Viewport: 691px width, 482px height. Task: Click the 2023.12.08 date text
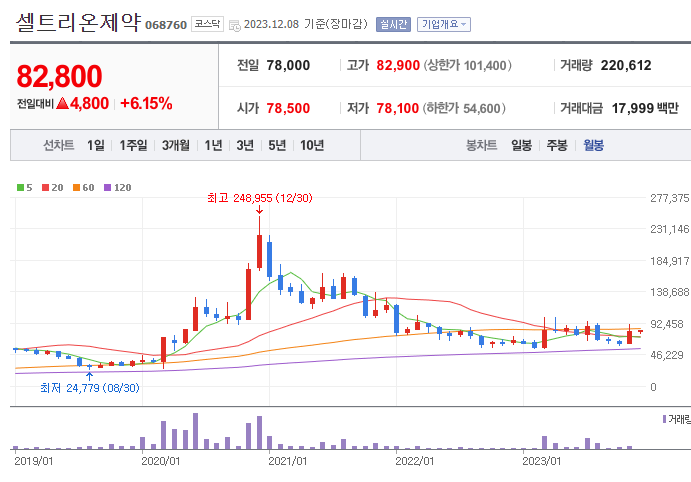pyautogui.click(x=271, y=24)
